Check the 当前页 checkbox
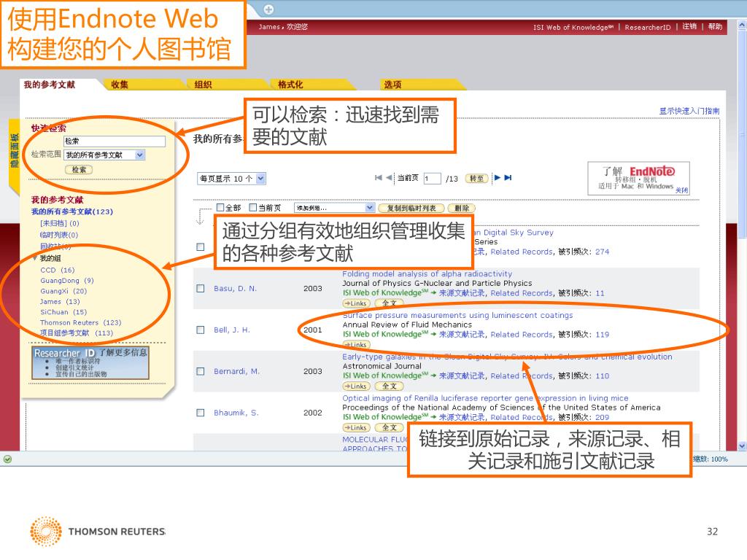The image size is (747, 560). 253,208
